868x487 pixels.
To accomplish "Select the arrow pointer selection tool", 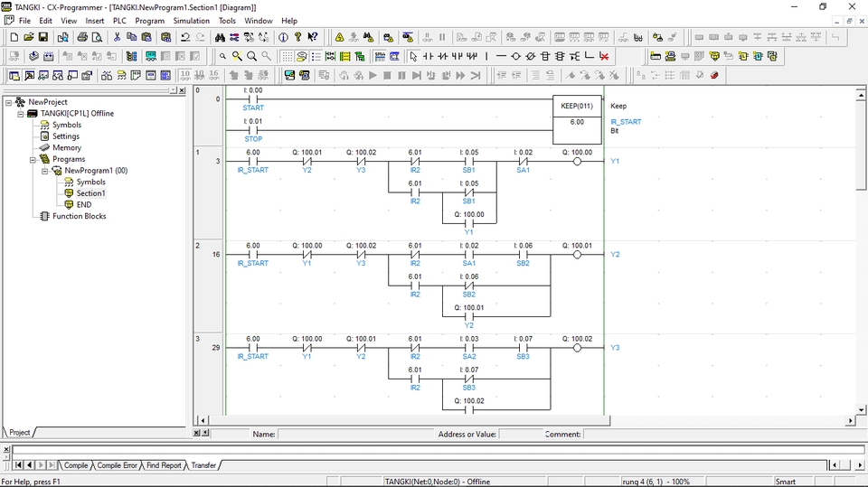I will (413, 56).
